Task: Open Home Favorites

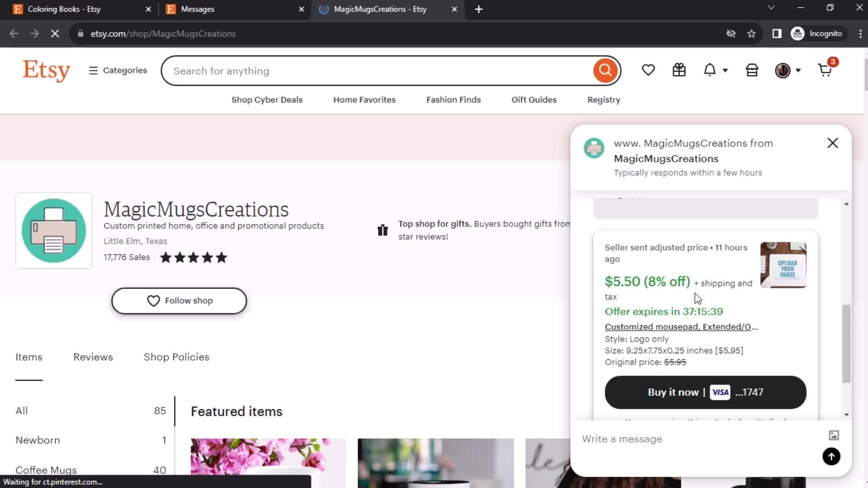Action: tap(364, 100)
